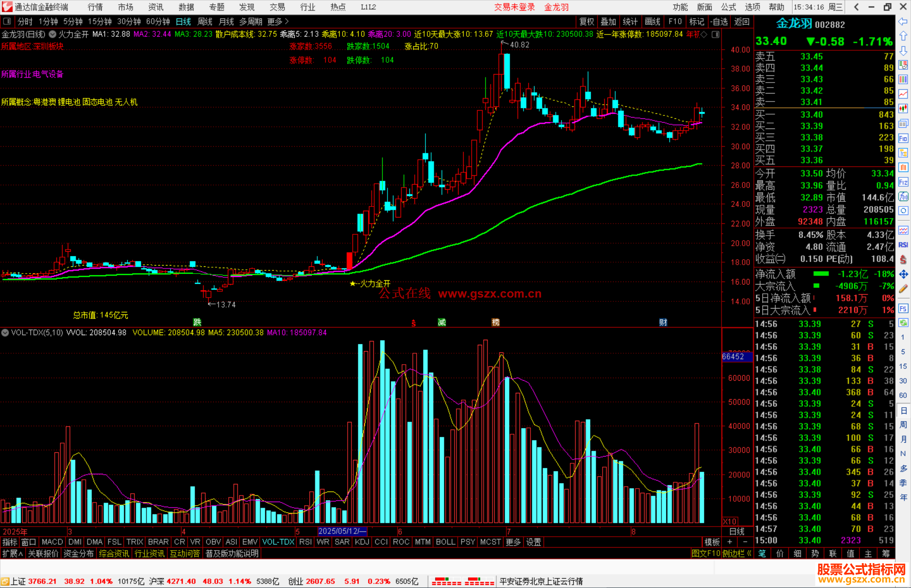Select the pencil drawing tool icon
911x588 pixels.
point(903,289)
